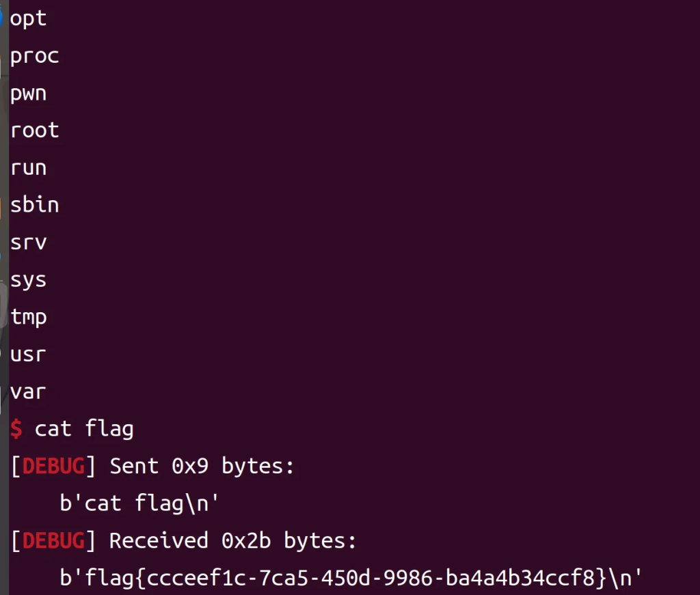Click the red DEBUG tag before 'Sent'
The height and width of the screenshot is (595, 700).
pos(54,467)
